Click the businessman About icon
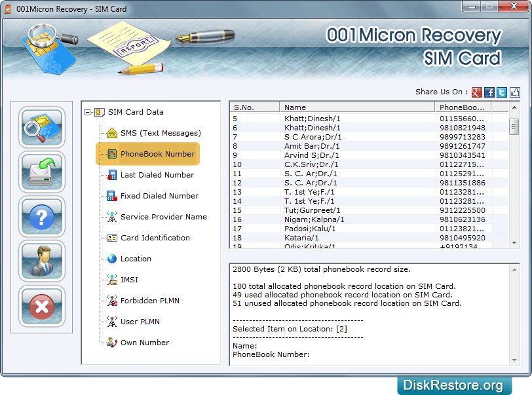 click(x=42, y=261)
